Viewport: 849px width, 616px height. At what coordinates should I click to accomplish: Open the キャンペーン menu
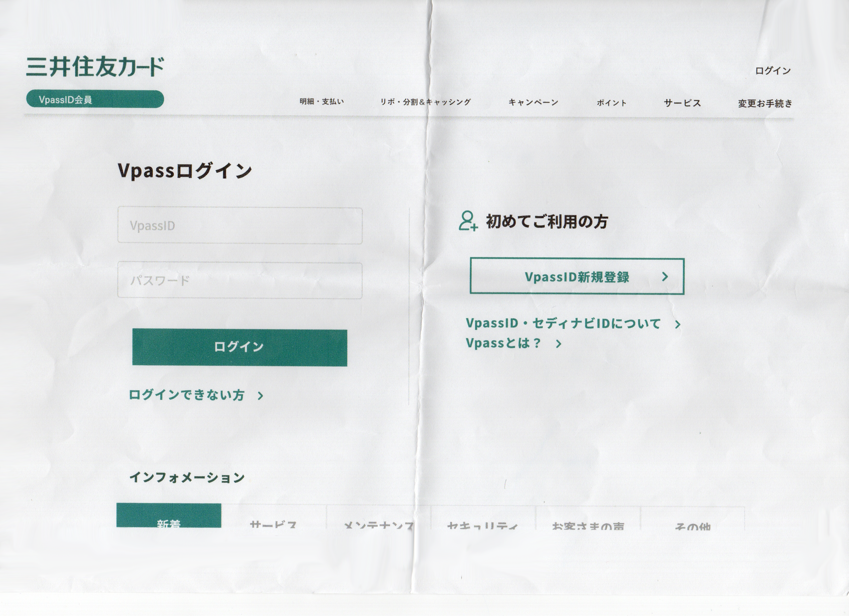pos(533,102)
